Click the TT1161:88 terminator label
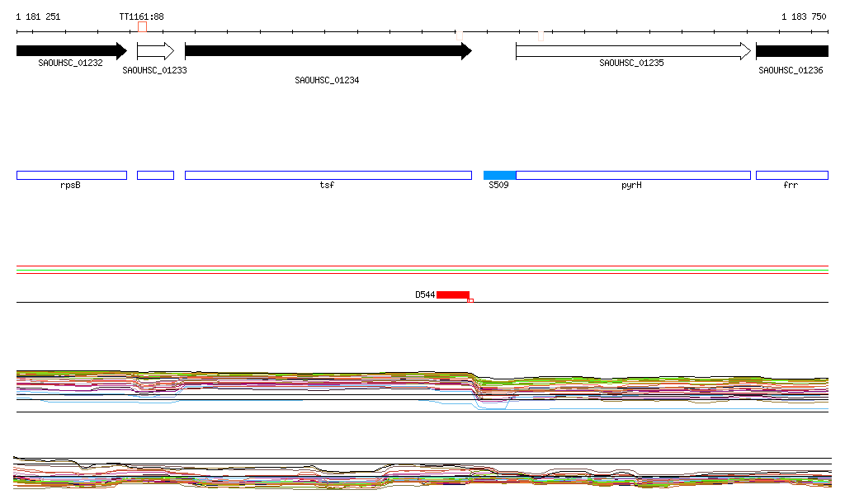 coord(141,16)
